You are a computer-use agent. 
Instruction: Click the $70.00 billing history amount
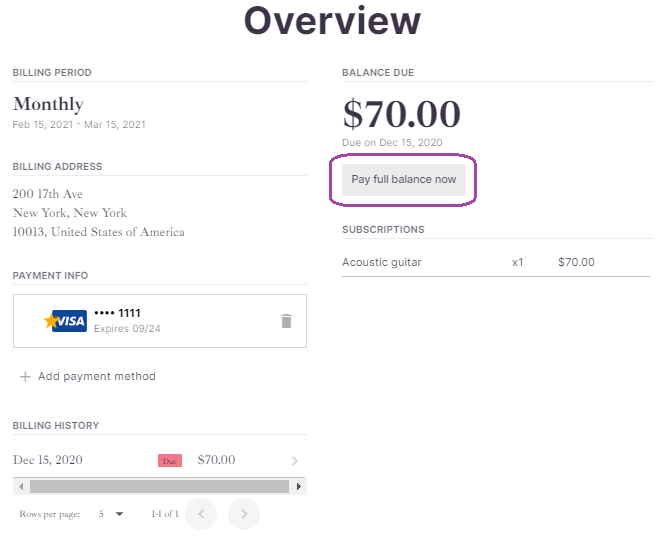click(x=216, y=460)
